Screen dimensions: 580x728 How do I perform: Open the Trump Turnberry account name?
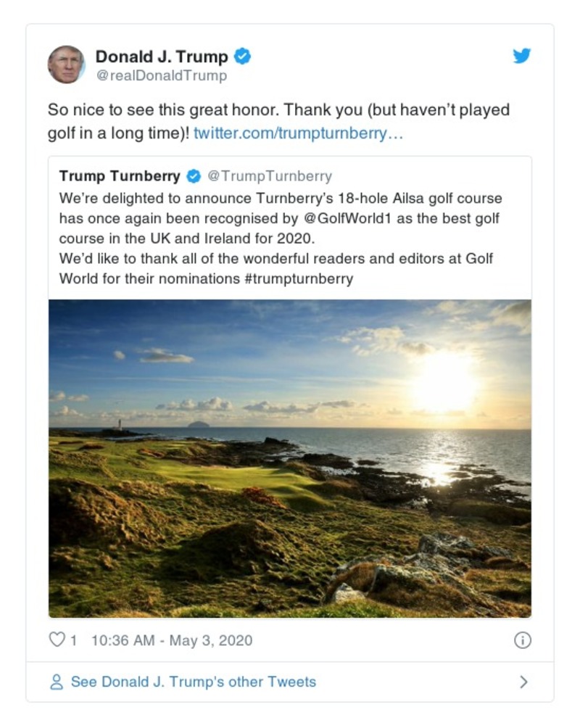coord(120,176)
